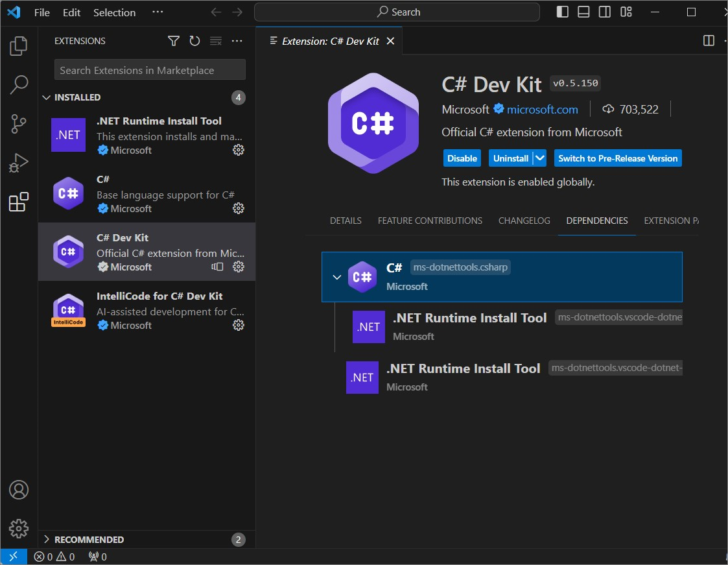Open the microsoft.com publisher link

[x=543, y=109]
